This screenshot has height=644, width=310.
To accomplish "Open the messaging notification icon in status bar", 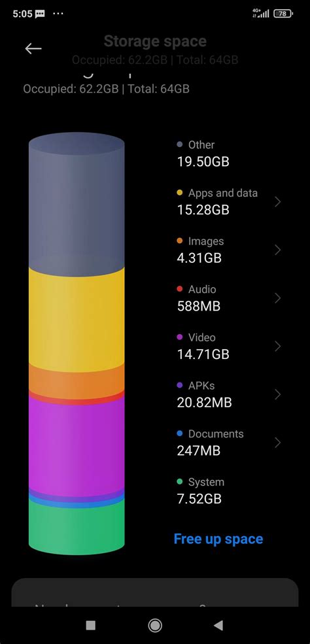I will click(x=40, y=14).
